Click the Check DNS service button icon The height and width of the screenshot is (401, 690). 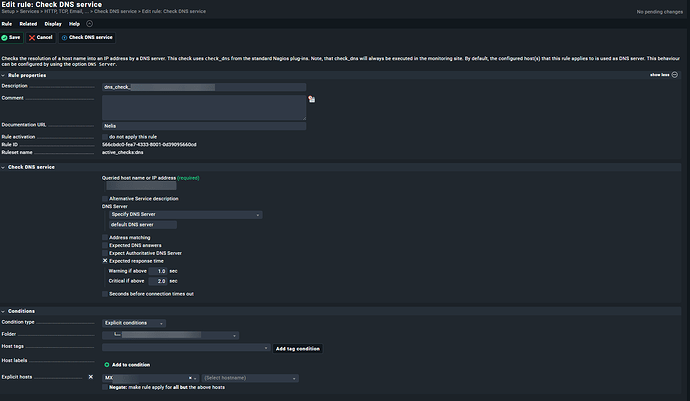click(x=64, y=38)
